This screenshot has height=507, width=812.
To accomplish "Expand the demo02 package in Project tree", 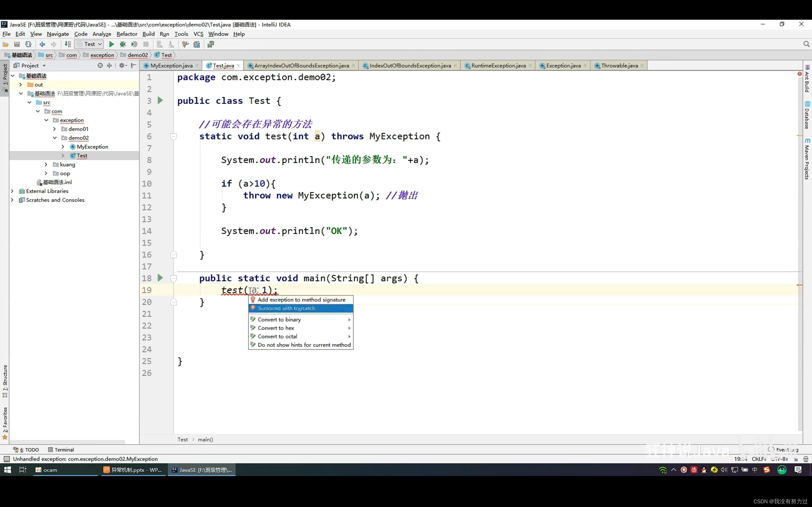I will pyautogui.click(x=54, y=137).
